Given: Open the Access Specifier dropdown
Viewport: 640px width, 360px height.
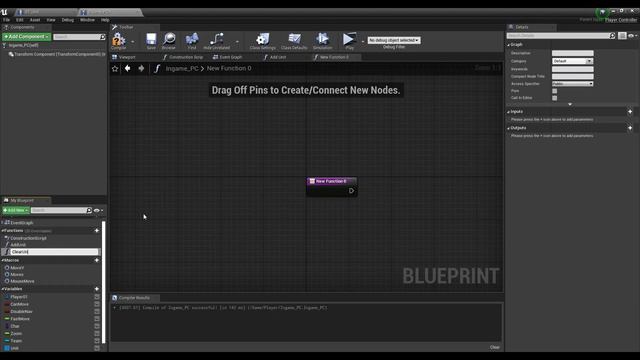Looking at the screenshot, I should [573, 84].
